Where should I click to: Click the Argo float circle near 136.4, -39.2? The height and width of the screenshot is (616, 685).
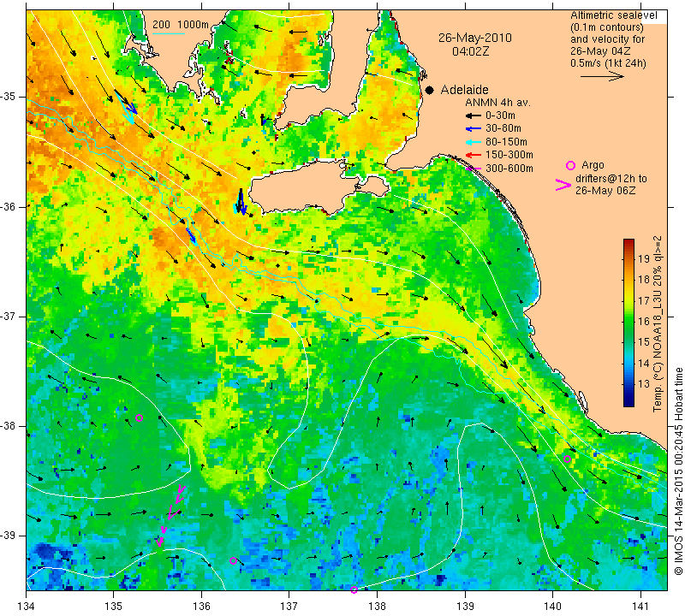click(x=233, y=560)
